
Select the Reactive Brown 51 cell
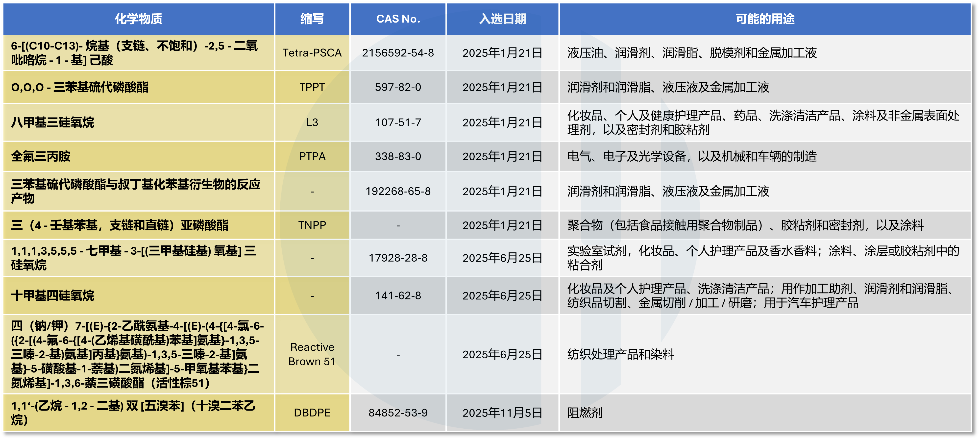312,354
